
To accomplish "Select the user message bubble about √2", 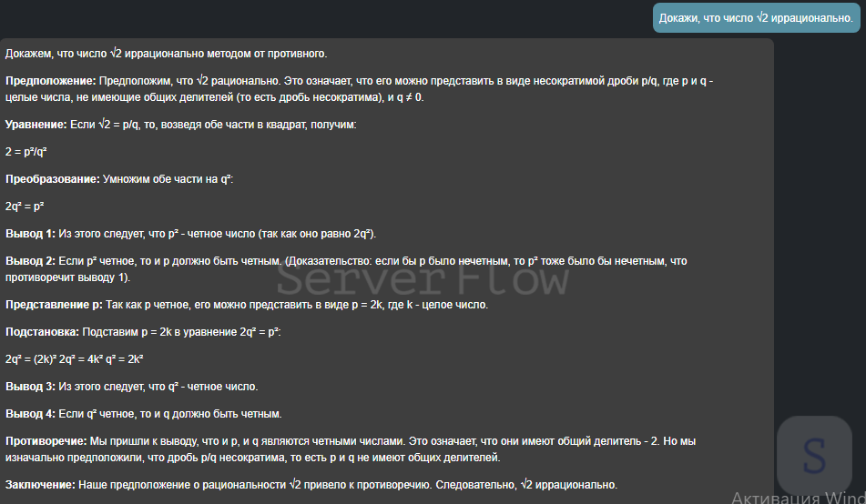I will (756, 18).
